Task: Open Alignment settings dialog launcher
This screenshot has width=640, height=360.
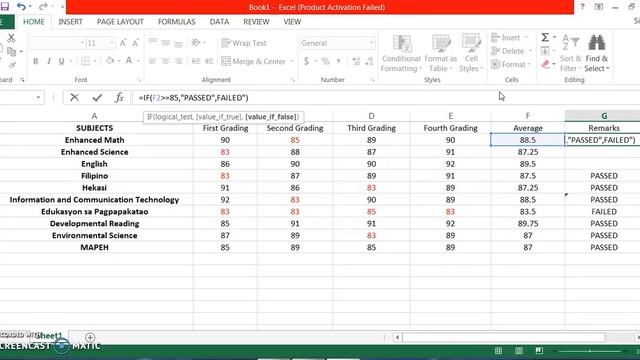Action: tap(293, 80)
